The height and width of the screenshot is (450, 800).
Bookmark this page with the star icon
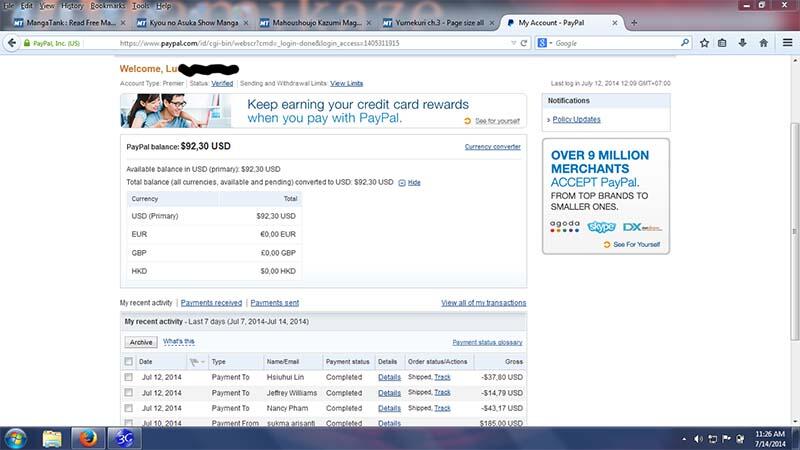pyautogui.click(x=705, y=43)
